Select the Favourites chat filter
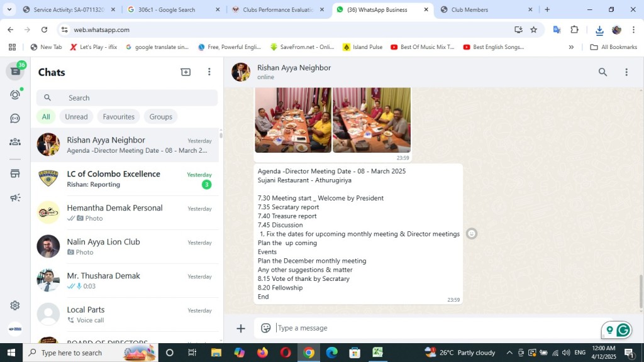This screenshot has width=644, height=362. [x=119, y=116]
